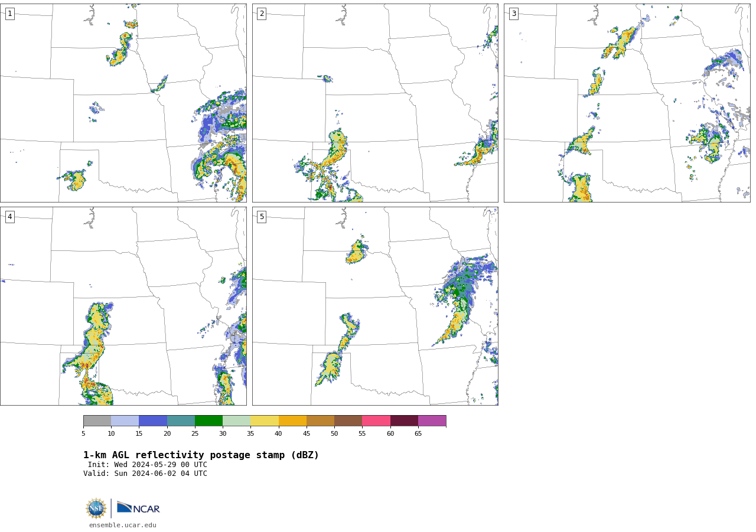Select the yellow 35-40 dBZ swatch
This screenshot has width=756, height=532.
(265, 420)
